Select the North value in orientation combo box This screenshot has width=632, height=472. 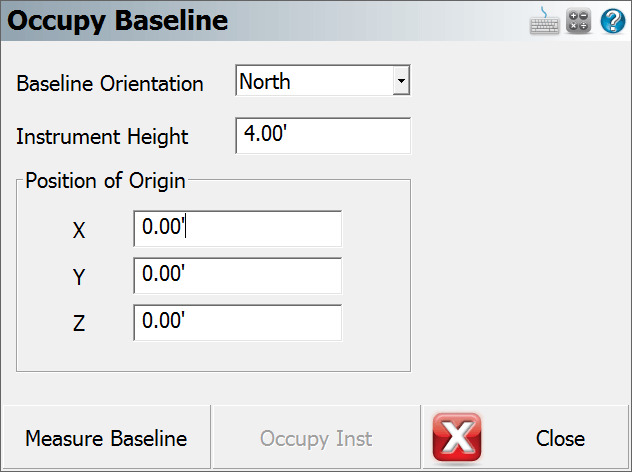(x=314, y=81)
